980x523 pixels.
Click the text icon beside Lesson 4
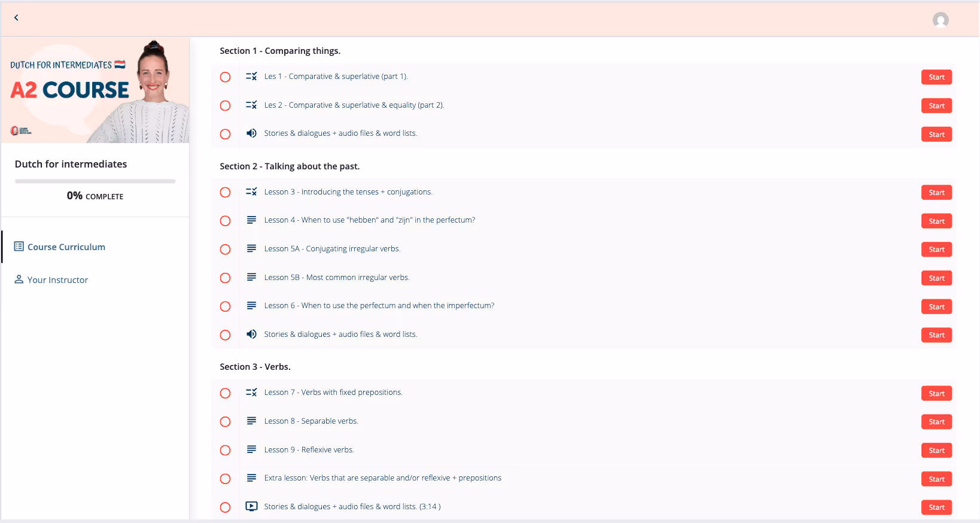click(x=251, y=220)
